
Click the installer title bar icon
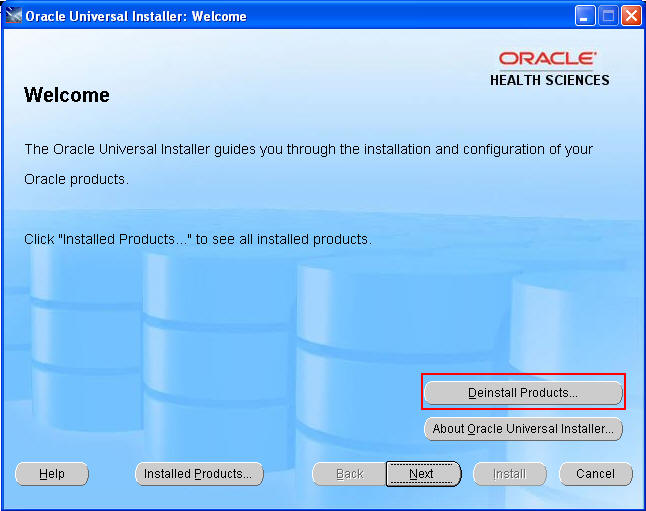(x=14, y=16)
